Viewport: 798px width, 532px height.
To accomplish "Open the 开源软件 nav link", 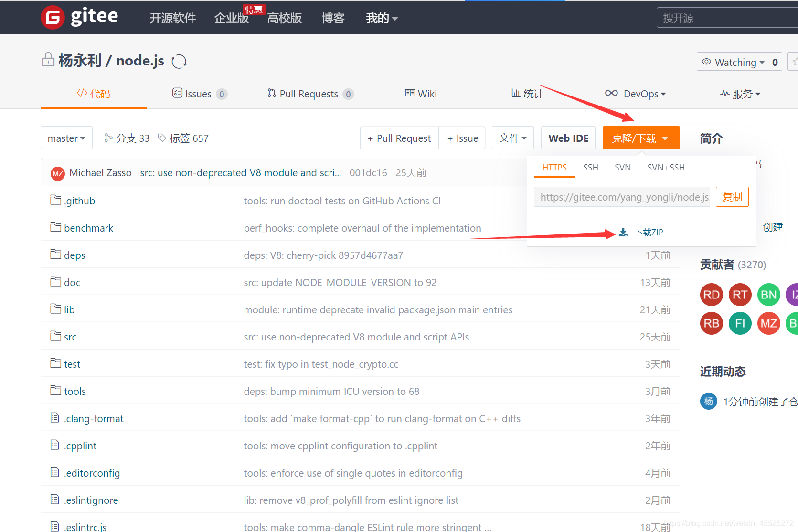I will coord(173,18).
